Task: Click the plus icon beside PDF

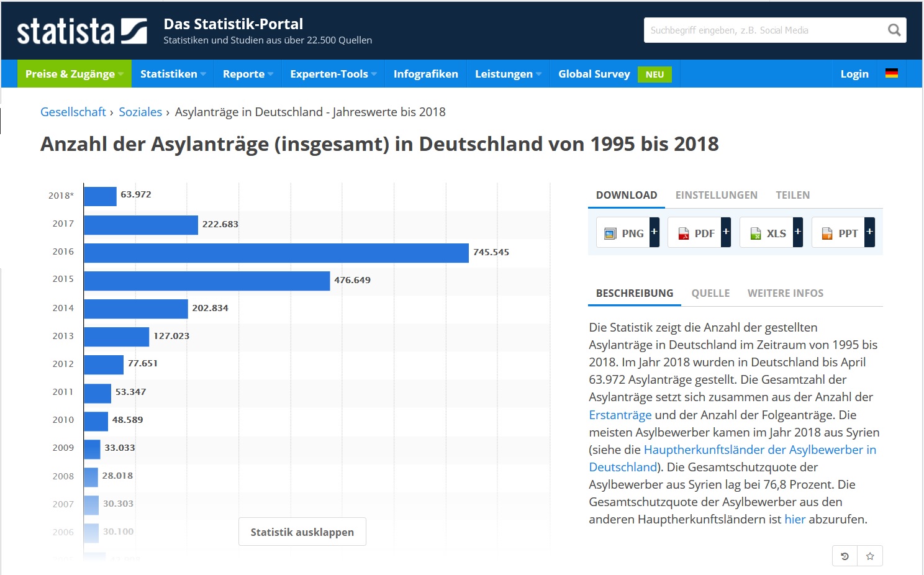Action: 726,232
